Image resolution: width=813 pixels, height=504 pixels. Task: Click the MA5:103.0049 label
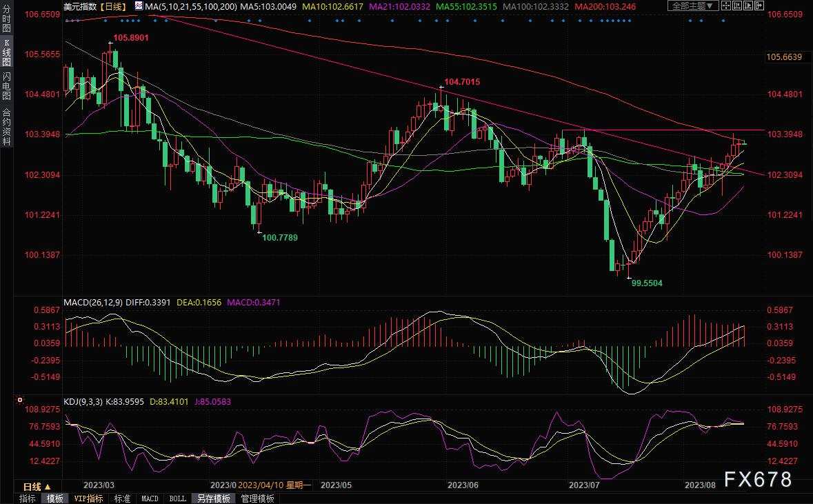tap(268, 7)
